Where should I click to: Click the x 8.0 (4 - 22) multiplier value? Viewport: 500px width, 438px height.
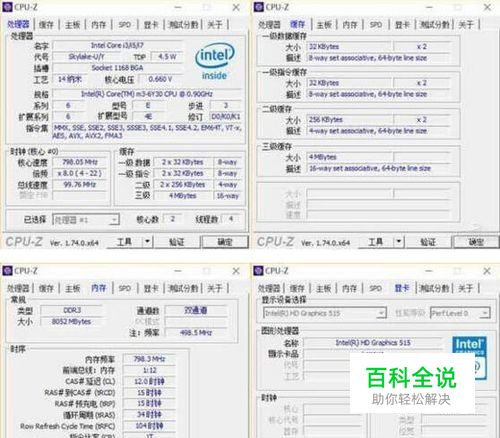click(80, 173)
